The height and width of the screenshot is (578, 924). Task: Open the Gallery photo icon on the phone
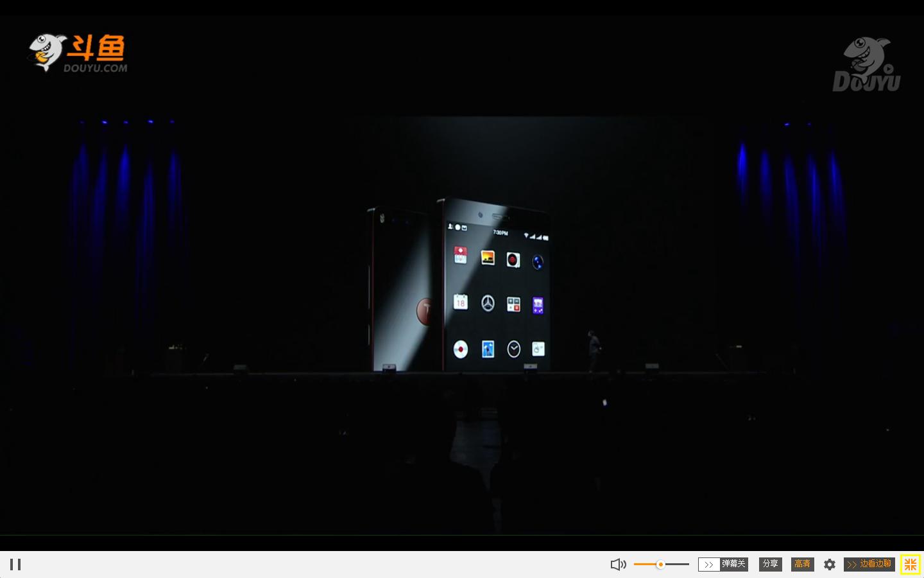coord(487,259)
